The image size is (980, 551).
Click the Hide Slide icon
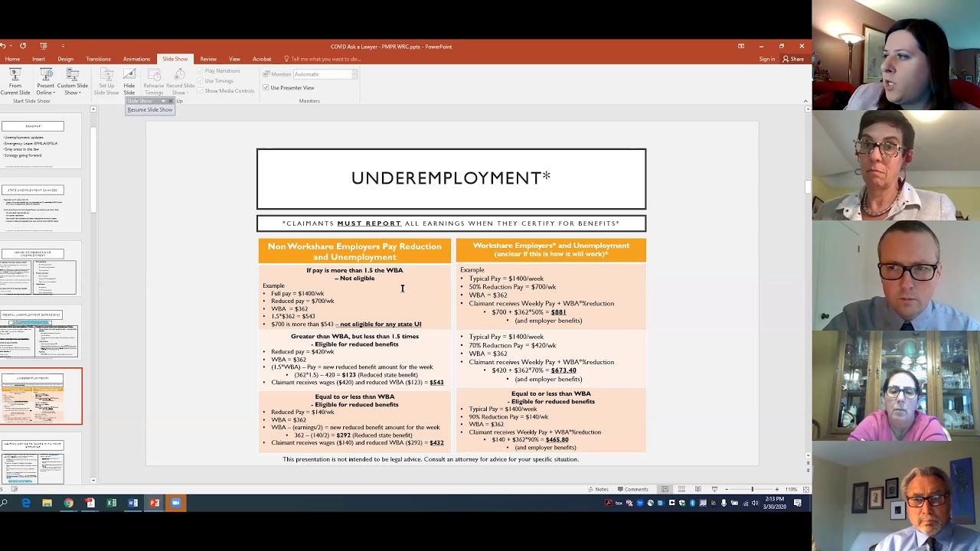click(129, 81)
